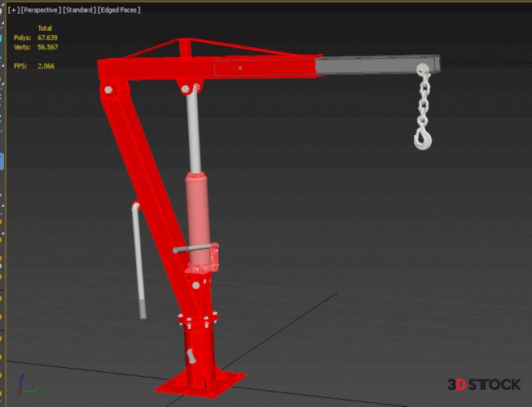Click the XYZ axis gizmo
Image resolution: width=532 pixels, height=407 pixels.
tap(27, 385)
